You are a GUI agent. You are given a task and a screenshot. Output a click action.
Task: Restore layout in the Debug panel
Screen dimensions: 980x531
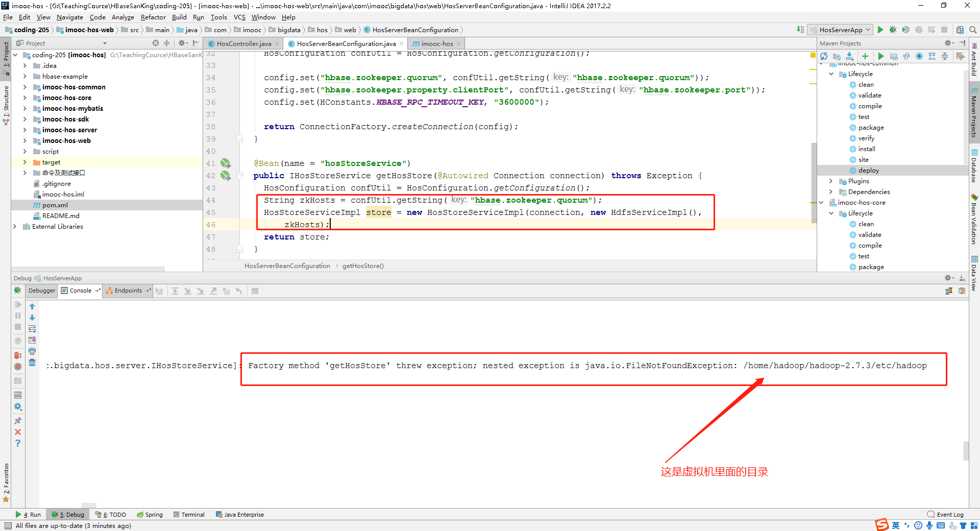point(18,395)
